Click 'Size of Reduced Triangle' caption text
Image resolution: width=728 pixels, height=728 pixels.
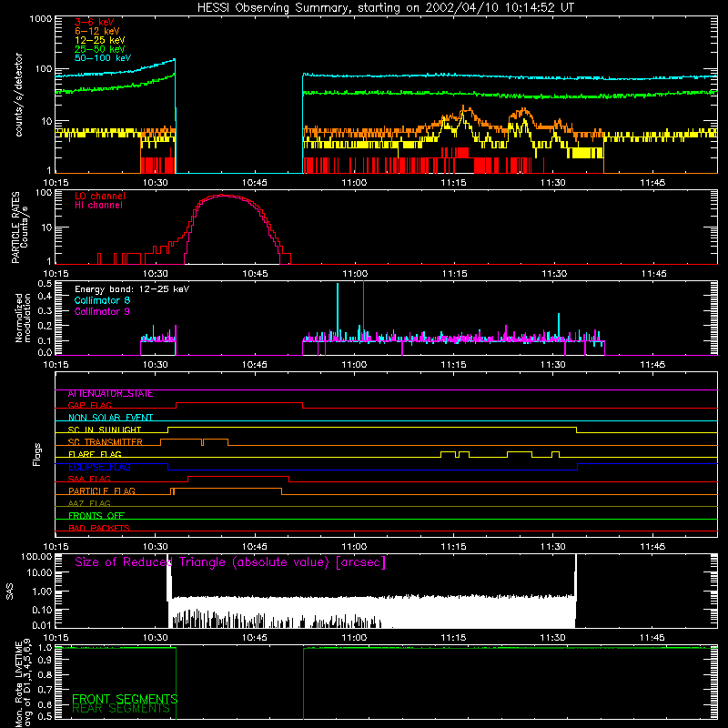(x=230, y=562)
